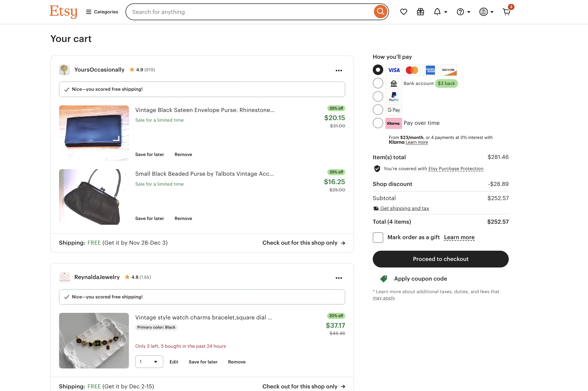The image size is (588, 391).
Task: Open favorites heart icon in header
Action: pos(403,12)
